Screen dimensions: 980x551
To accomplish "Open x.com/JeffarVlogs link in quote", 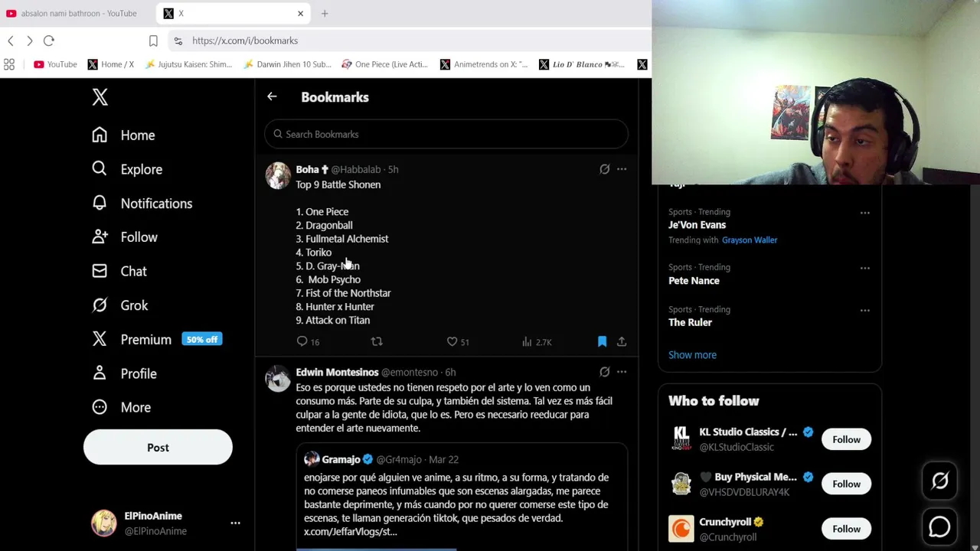I will (351, 532).
